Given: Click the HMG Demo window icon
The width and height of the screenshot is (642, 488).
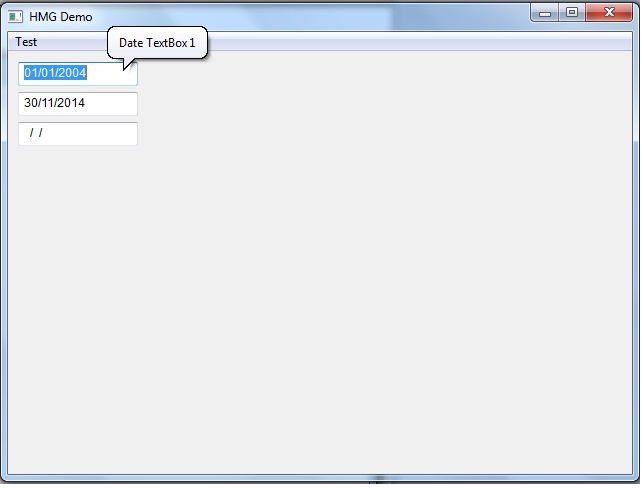Looking at the screenshot, I should click(x=16, y=17).
